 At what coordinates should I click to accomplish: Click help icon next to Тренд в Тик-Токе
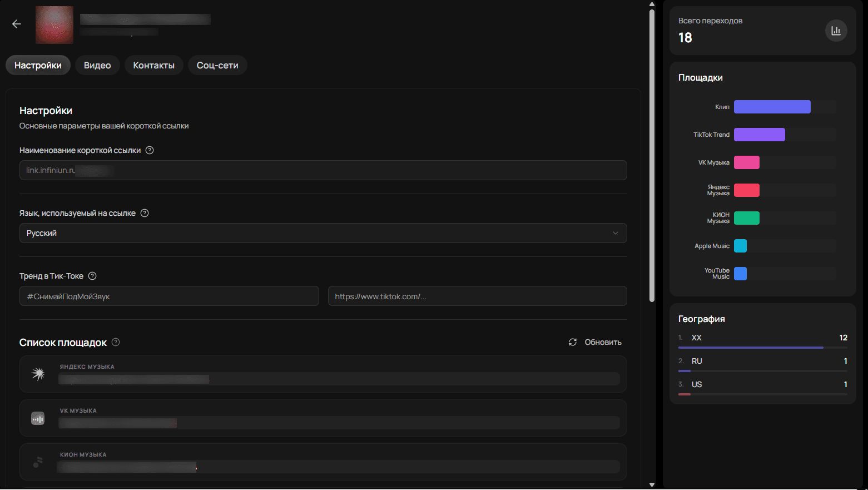[x=92, y=276]
